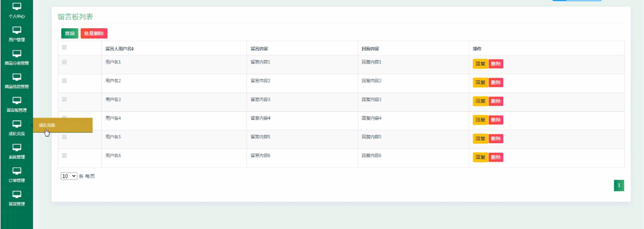
Task: Click 回复 for the 用户名2 row
Action: [481, 82]
